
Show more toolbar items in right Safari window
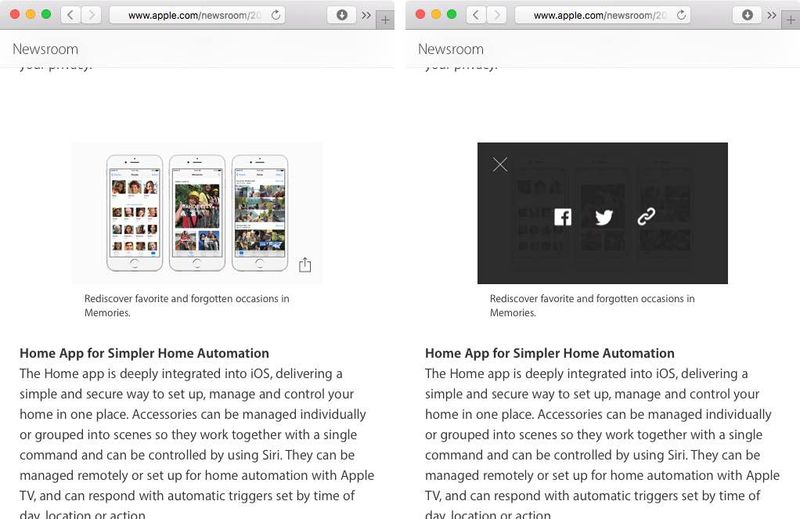pos(771,15)
